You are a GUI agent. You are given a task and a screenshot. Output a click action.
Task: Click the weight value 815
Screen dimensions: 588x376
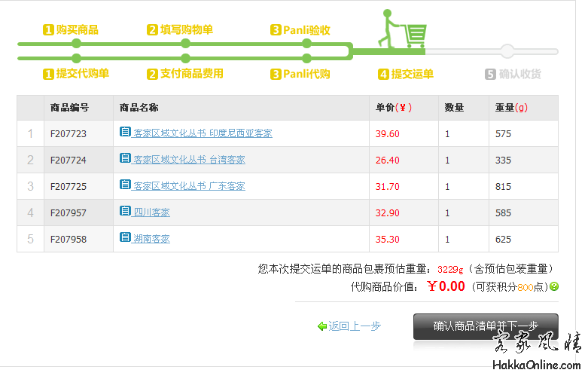(503, 187)
